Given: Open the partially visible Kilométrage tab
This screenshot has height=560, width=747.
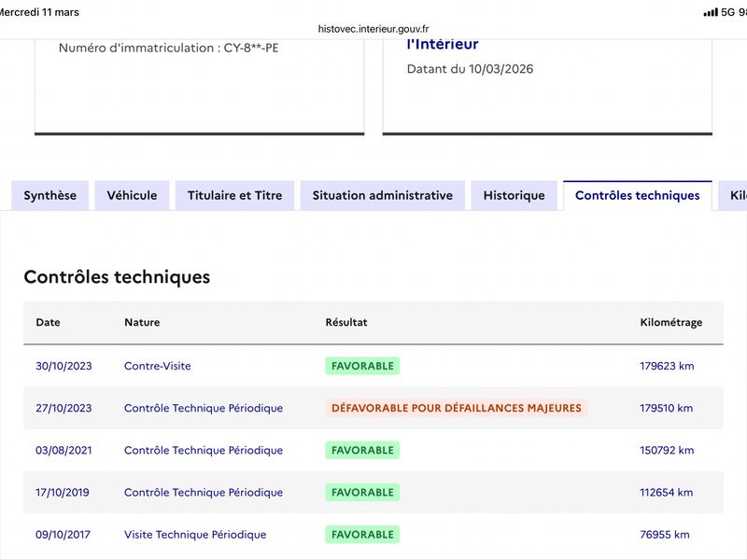Looking at the screenshot, I should coord(733,195).
